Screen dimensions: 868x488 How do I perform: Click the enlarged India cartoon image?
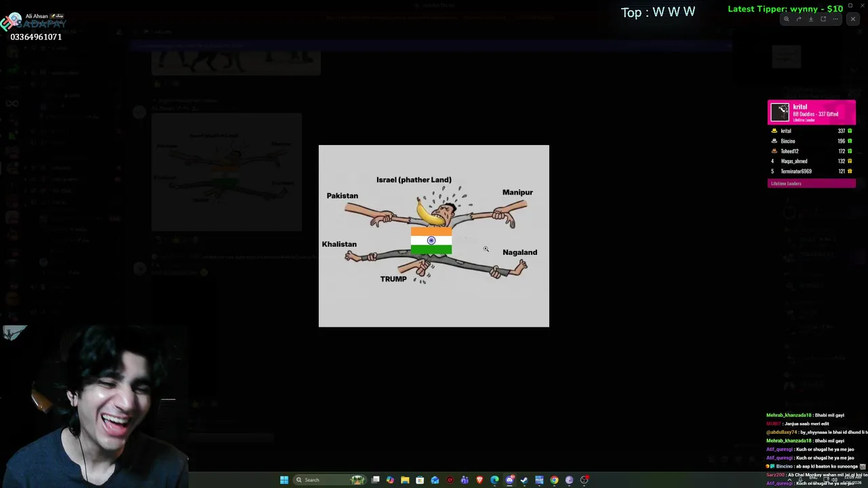pyautogui.click(x=434, y=236)
